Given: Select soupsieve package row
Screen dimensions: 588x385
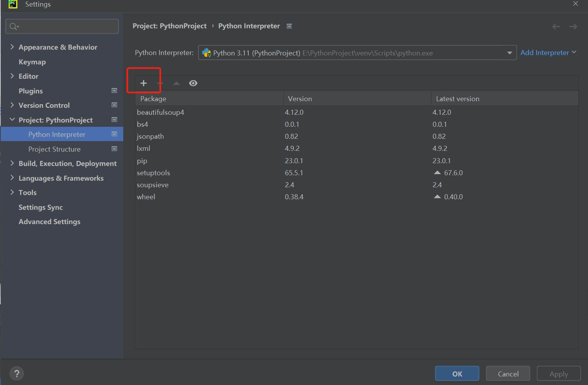Looking at the screenshot, I should tap(357, 185).
